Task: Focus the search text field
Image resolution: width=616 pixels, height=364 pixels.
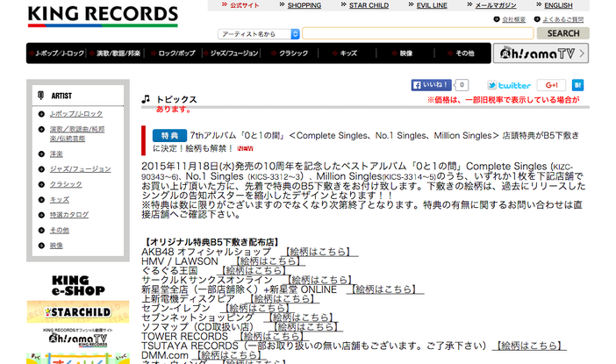Action: [x=418, y=33]
